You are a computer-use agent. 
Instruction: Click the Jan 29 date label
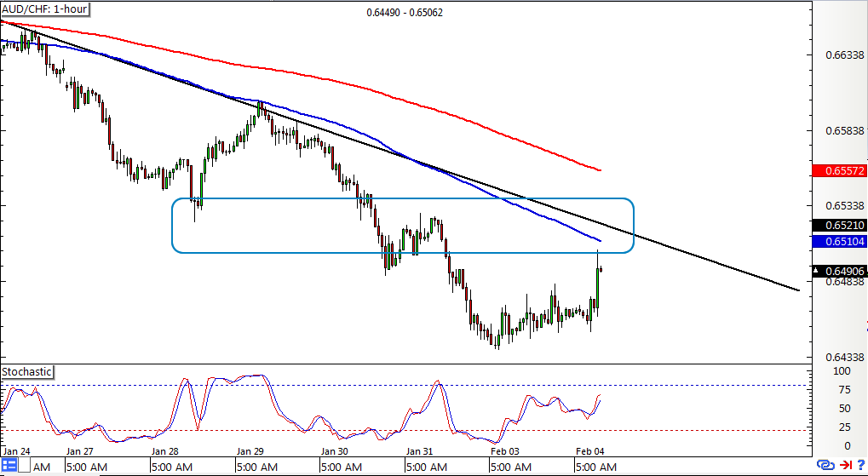click(252, 450)
